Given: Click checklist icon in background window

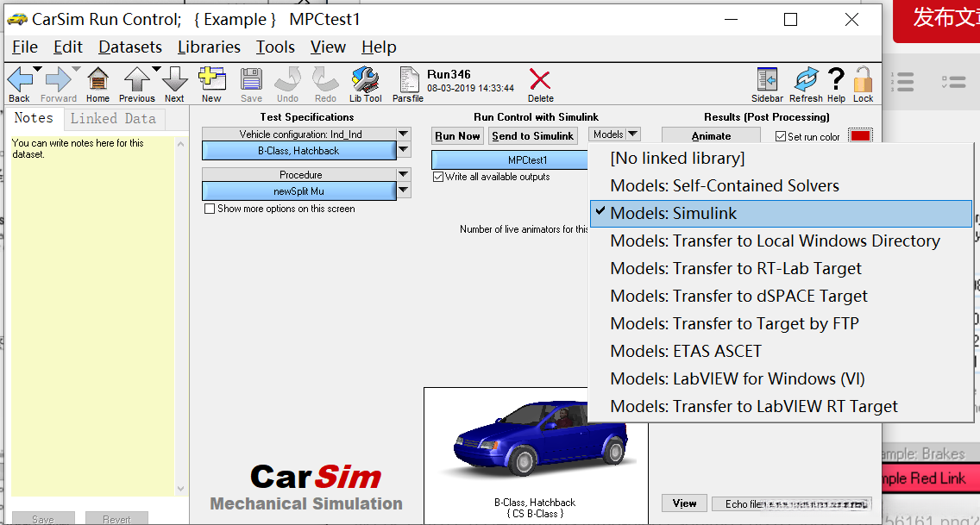Looking at the screenshot, I should point(954,82).
